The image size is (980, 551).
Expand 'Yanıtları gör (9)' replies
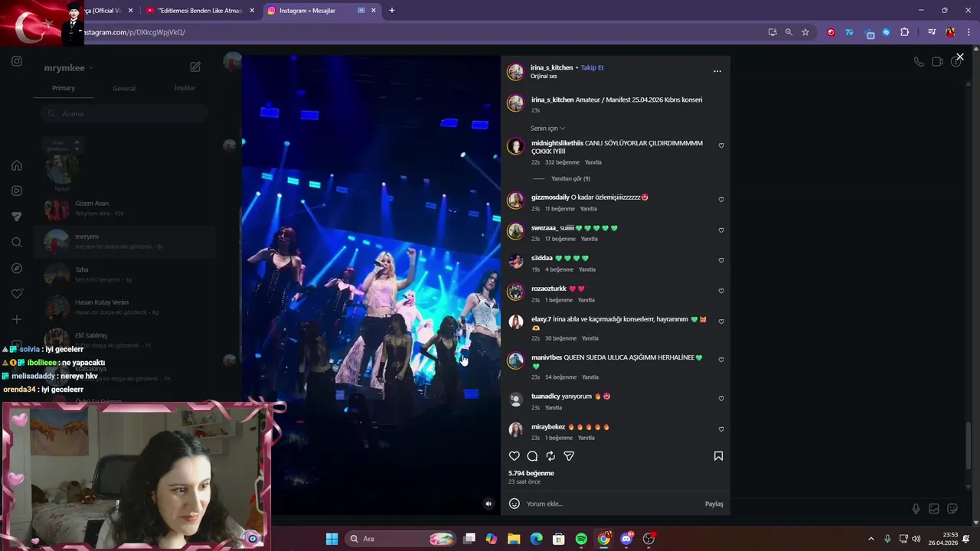pos(570,178)
